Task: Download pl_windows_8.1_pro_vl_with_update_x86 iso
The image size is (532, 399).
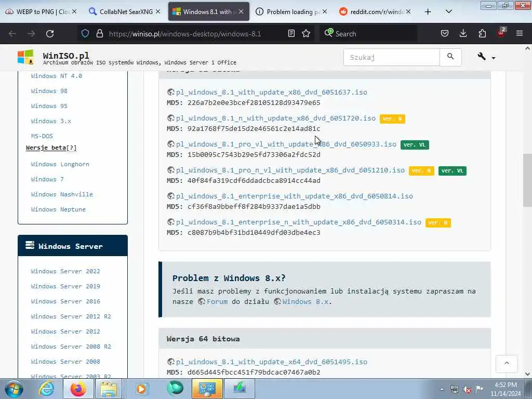Action: pyautogui.click(x=286, y=144)
